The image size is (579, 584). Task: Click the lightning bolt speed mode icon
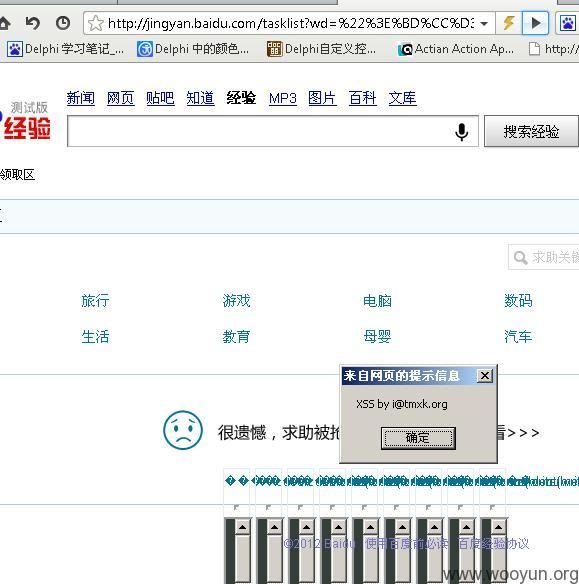coord(509,23)
